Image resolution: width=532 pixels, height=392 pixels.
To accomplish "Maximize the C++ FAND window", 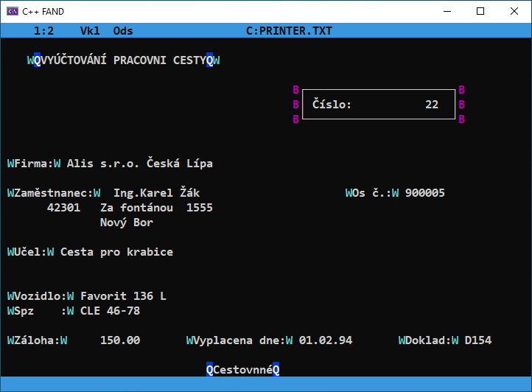I will (480, 11).
